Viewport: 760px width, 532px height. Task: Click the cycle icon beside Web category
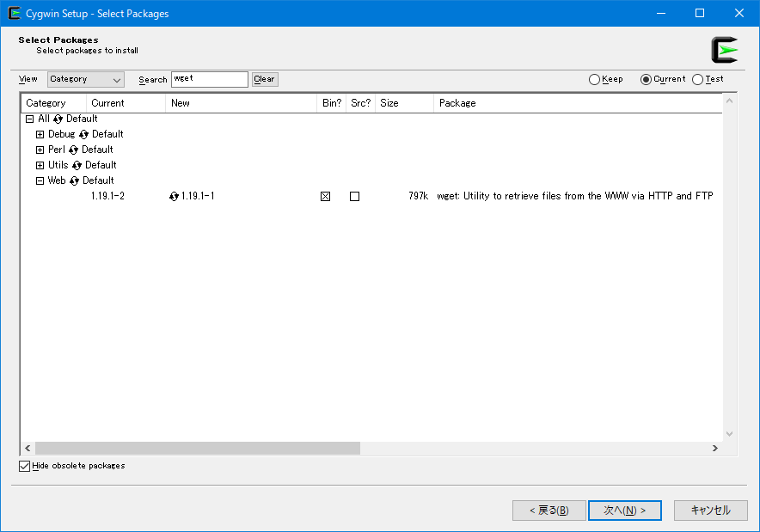coord(75,180)
